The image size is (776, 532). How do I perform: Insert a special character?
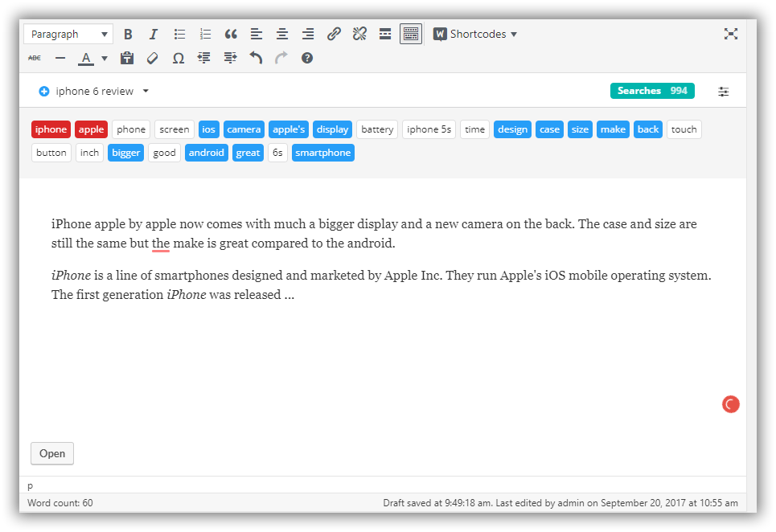(179, 59)
